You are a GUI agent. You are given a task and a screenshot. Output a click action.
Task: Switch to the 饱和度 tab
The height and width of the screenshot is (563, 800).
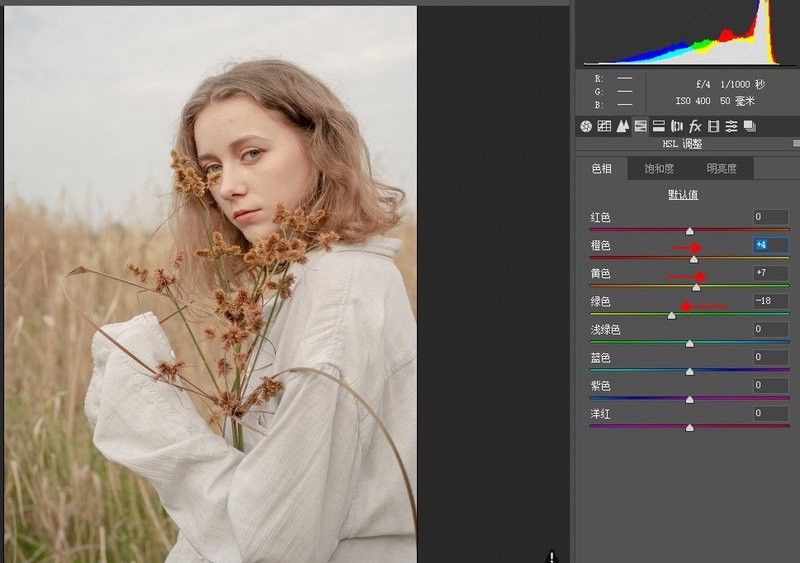pyautogui.click(x=659, y=169)
